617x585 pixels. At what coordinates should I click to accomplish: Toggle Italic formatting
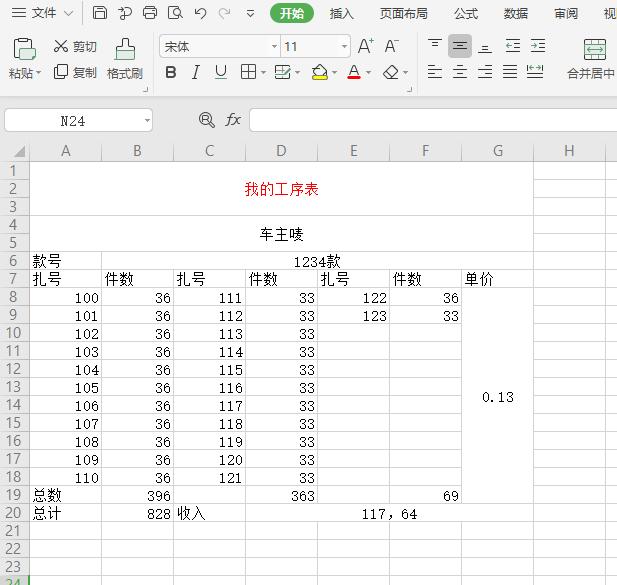click(196, 72)
